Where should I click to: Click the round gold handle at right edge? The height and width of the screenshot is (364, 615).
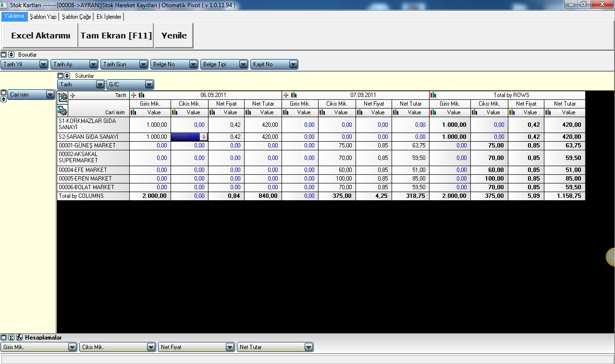[611, 257]
